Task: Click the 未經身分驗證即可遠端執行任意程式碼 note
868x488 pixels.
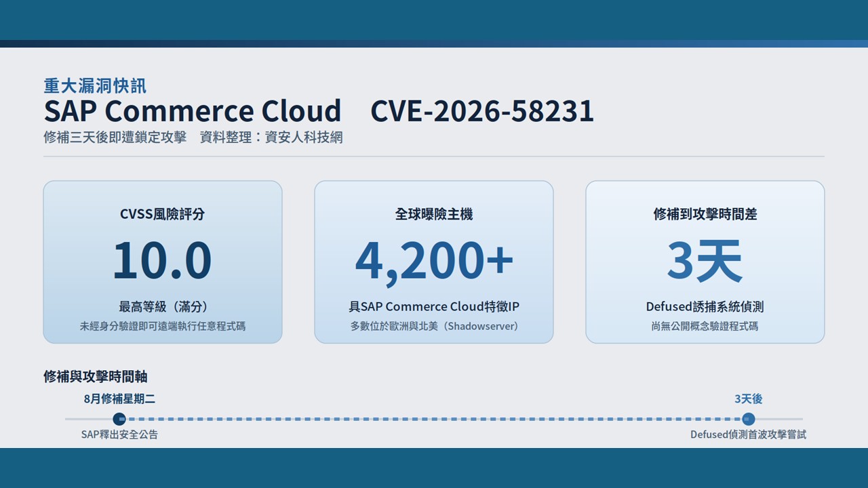Action: 163,326
